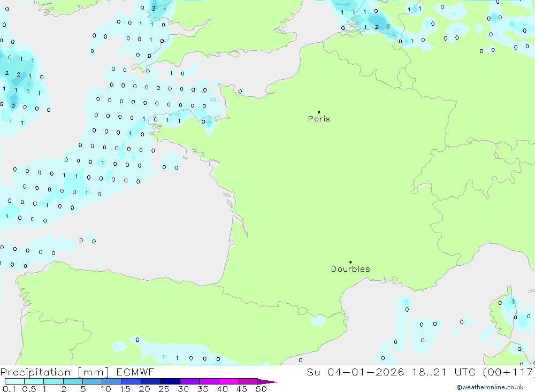This screenshot has height=392, width=535.
Task: Click the legend value 25
Action: pyautogui.click(x=164, y=389)
